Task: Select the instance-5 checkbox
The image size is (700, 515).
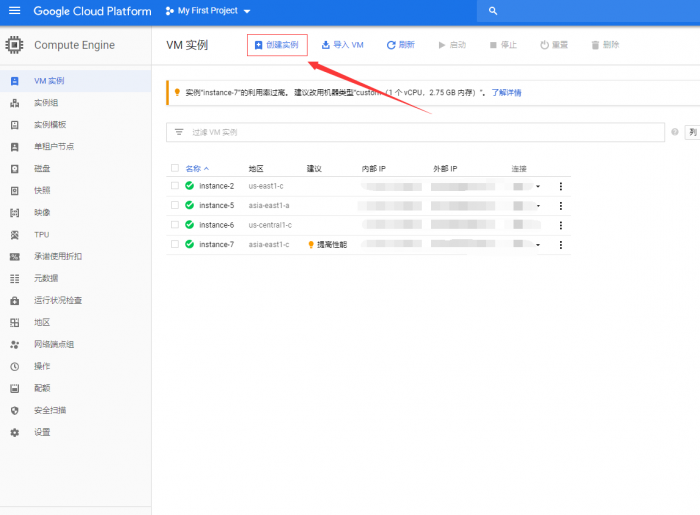Action: [x=175, y=205]
